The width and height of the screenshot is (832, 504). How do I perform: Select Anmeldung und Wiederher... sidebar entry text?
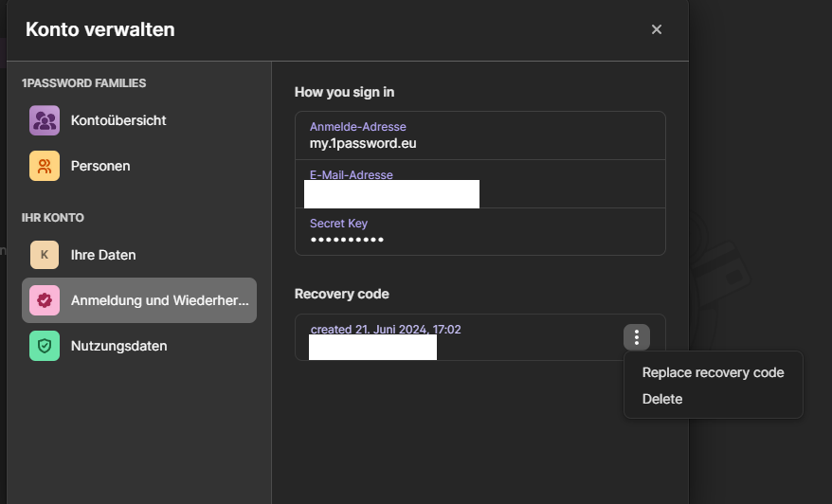(x=160, y=300)
